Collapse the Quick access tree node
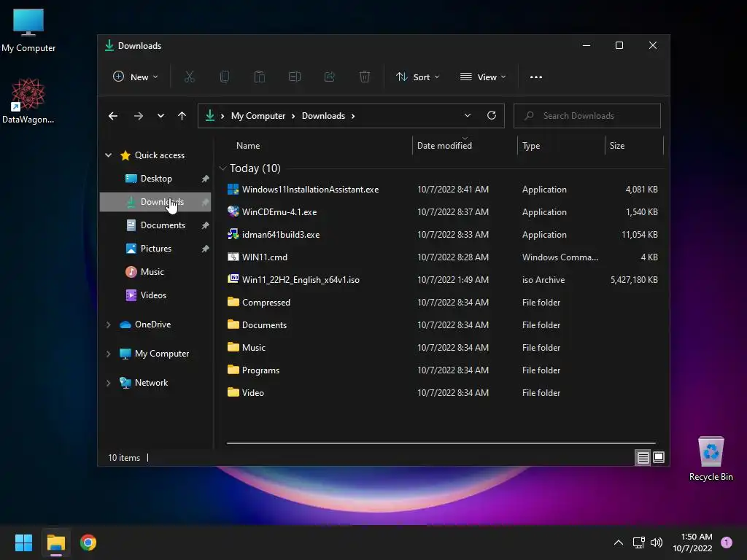 pyautogui.click(x=109, y=155)
